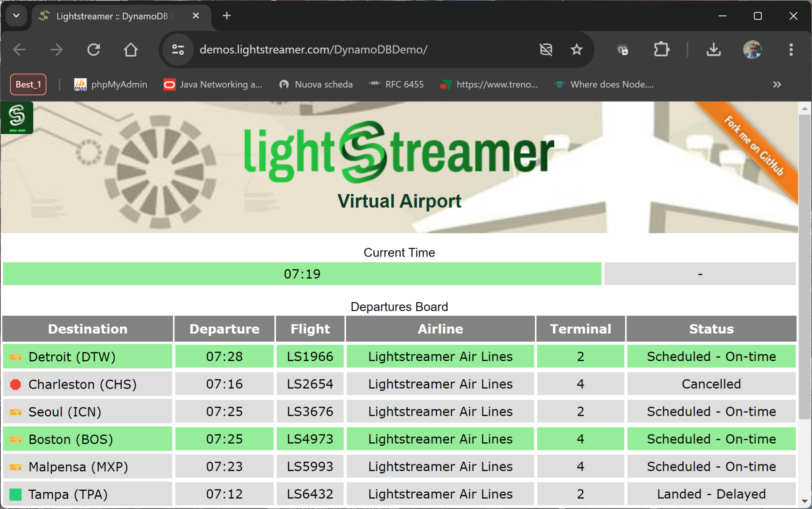Click the Terminal column header

(x=580, y=329)
